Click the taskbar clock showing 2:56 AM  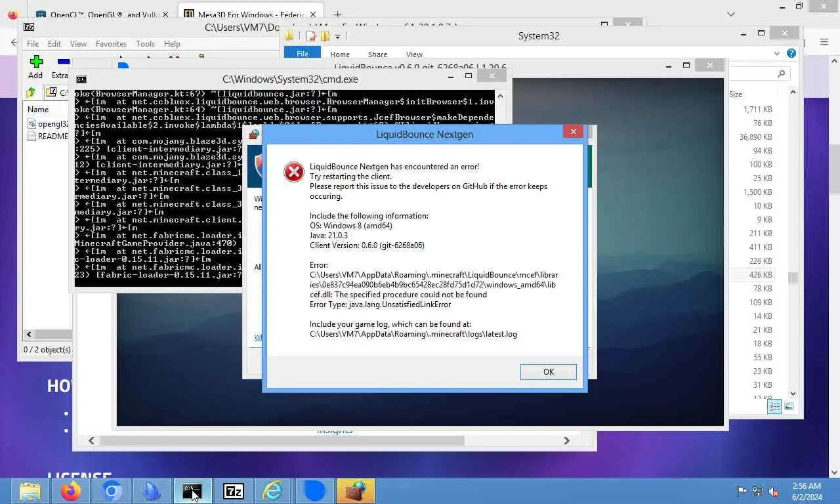(x=807, y=491)
